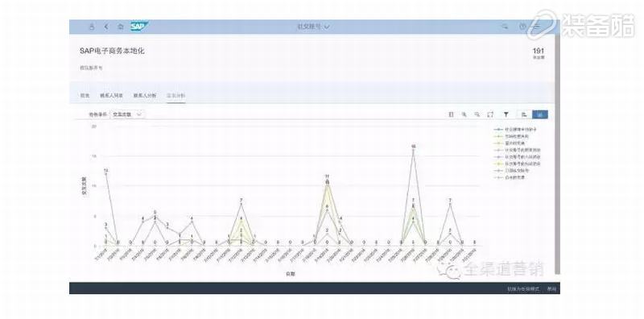
Task: Switch to line chart view button
Action: click(x=540, y=114)
